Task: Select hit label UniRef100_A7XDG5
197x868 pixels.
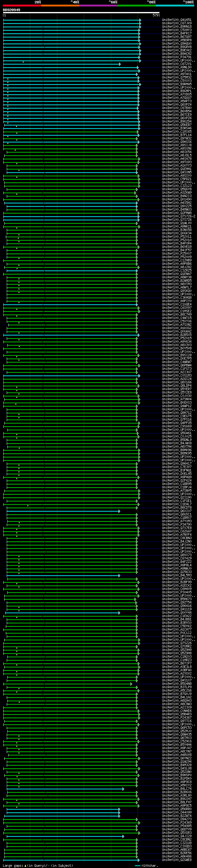Action: [x=177, y=94]
